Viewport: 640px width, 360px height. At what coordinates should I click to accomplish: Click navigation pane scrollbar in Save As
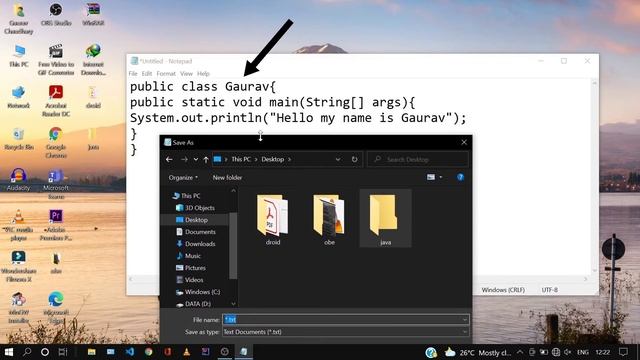233,247
